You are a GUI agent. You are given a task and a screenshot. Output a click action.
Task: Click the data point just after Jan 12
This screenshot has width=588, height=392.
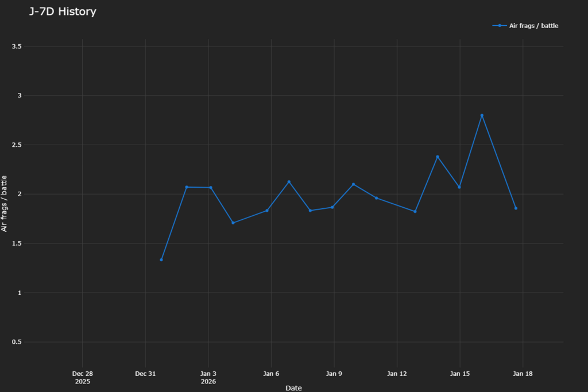coord(415,211)
